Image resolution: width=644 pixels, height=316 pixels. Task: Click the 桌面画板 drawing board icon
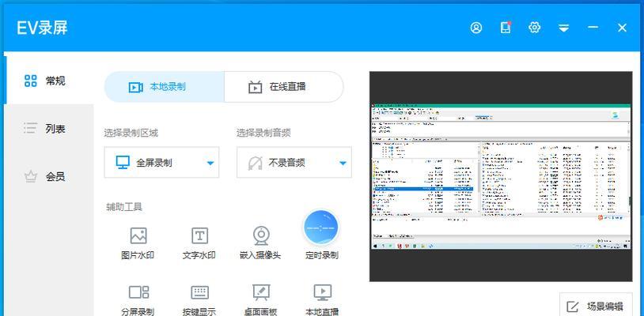click(x=261, y=292)
